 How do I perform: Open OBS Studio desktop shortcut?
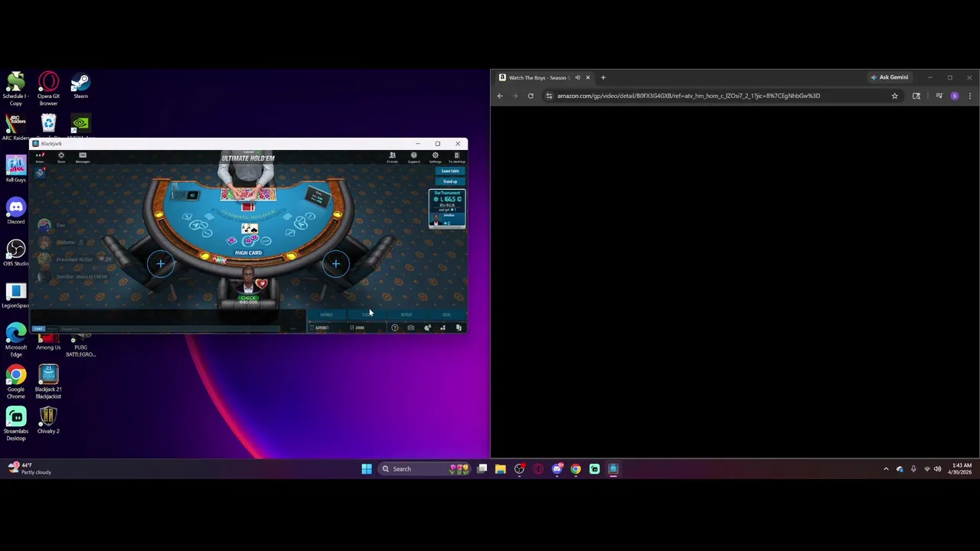tap(16, 253)
